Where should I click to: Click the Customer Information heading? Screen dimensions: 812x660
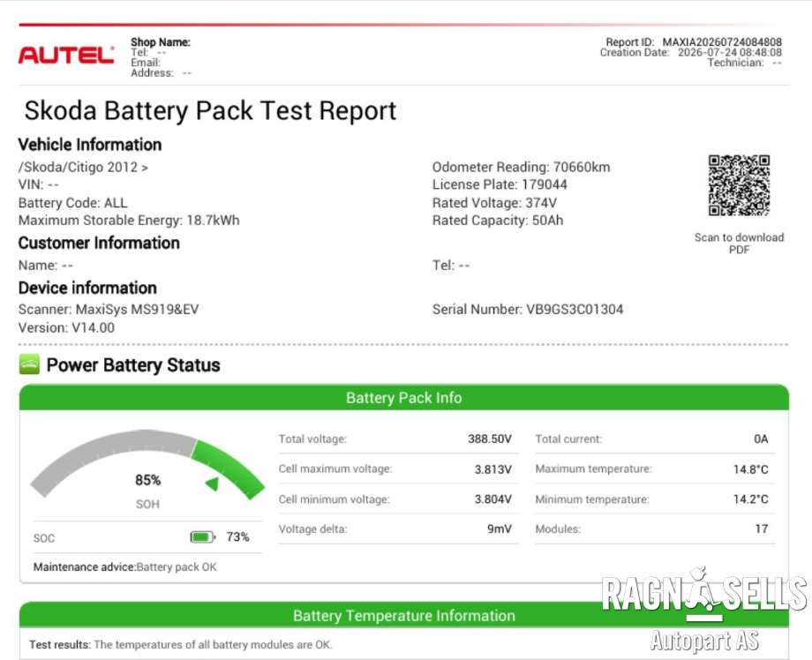pos(99,243)
